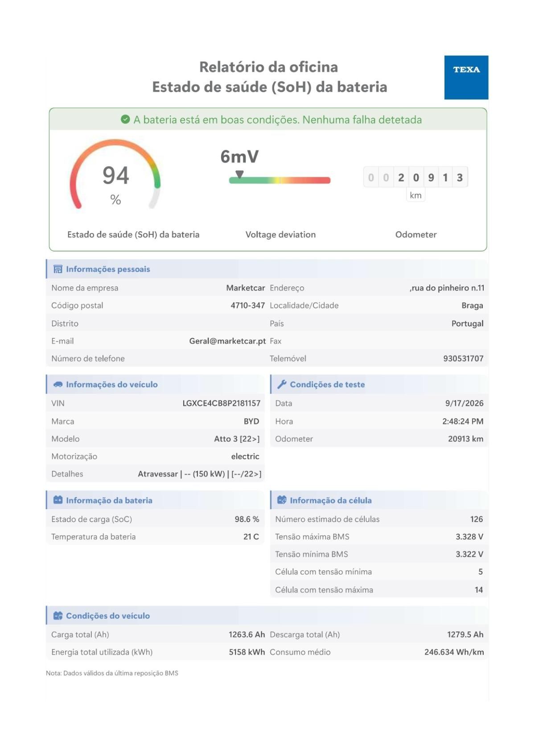Click the km unit label under the odometer counter
Image resolution: width=535 pixels, height=756 pixels.
click(416, 195)
